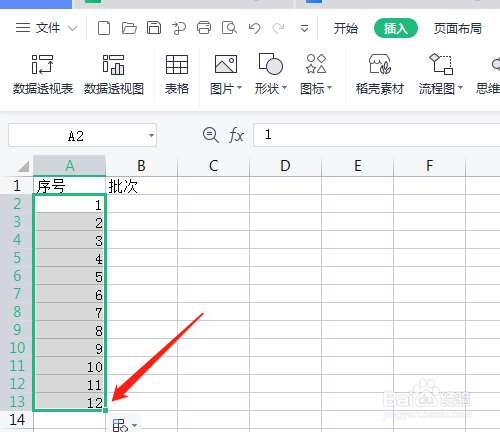Screen dimensions: 500x432
Task: Expand the name box dropdown arrow
Action: 151,135
